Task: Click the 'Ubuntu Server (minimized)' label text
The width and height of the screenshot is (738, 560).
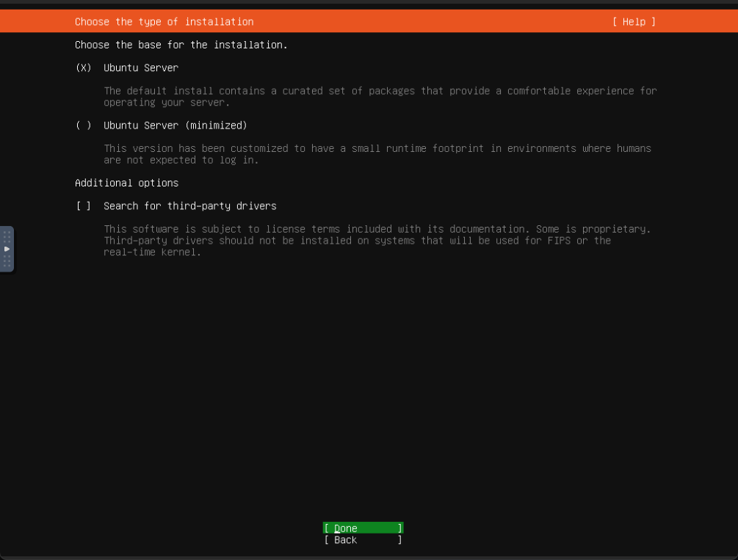Action: pyautogui.click(x=175, y=126)
